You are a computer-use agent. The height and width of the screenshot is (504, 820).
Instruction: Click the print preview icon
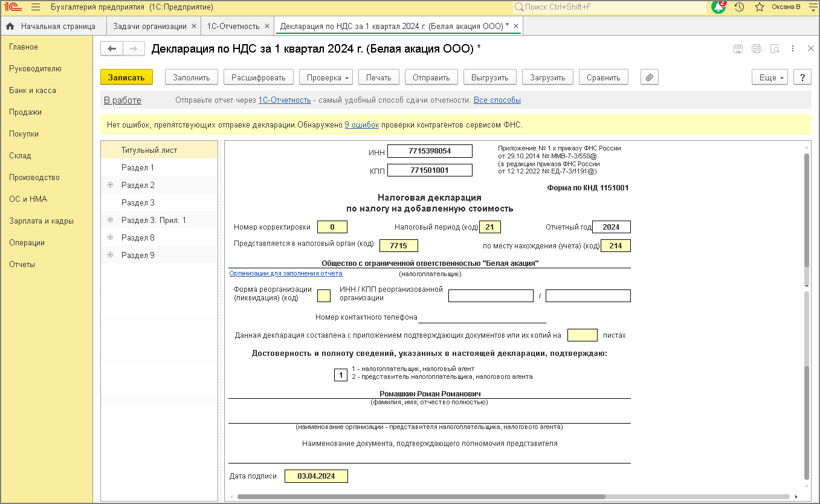click(774, 49)
